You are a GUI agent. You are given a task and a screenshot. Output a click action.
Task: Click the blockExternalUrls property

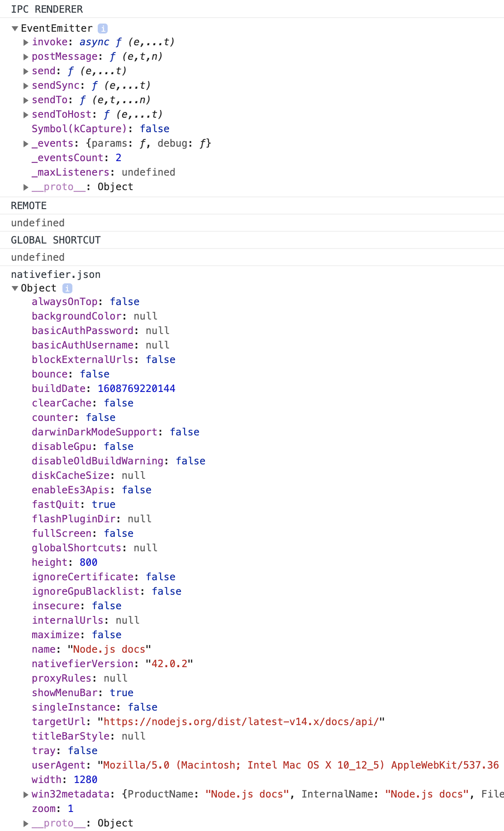coord(82,359)
